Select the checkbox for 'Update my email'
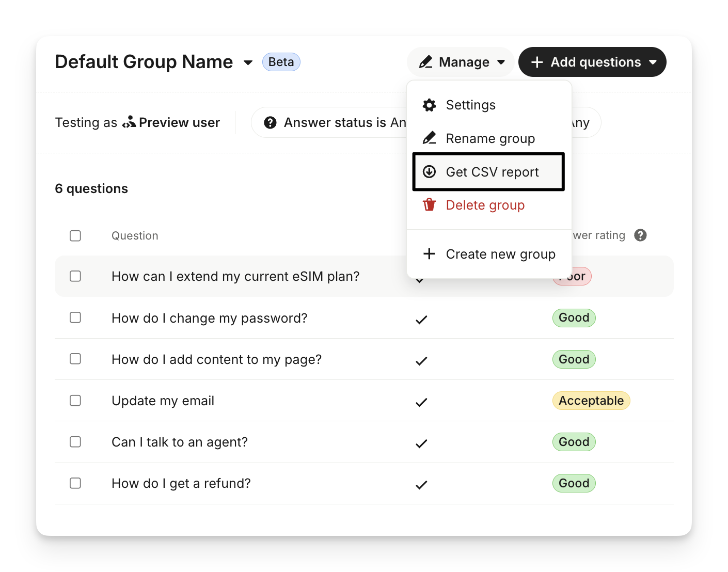 click(75, 401)
